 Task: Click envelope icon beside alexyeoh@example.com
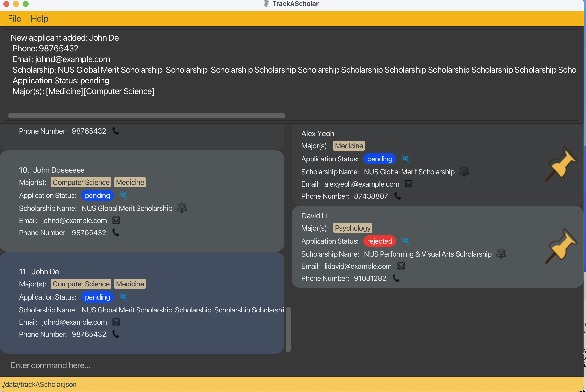(x=408, y=184)
